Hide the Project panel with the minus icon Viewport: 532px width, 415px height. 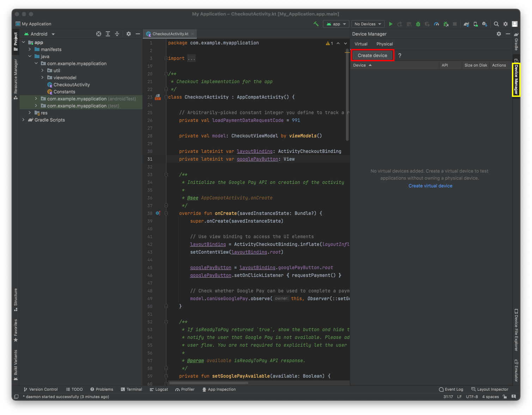(138, 34)
